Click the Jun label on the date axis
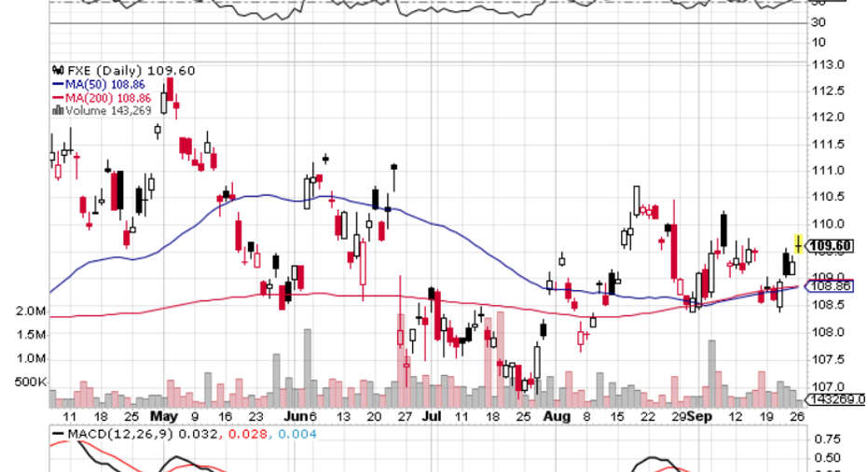This screenshot has height=472, width=868. [296, 417]
